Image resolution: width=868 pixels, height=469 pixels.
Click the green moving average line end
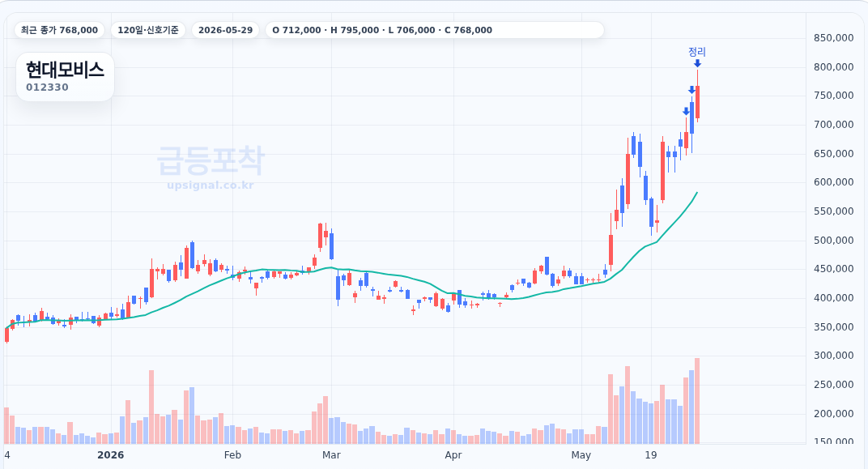point(697,193)
